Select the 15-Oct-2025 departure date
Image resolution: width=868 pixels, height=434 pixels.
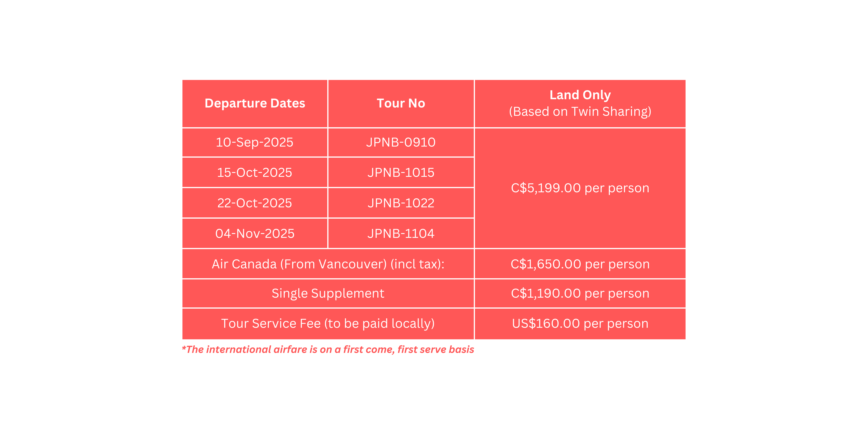255,173
